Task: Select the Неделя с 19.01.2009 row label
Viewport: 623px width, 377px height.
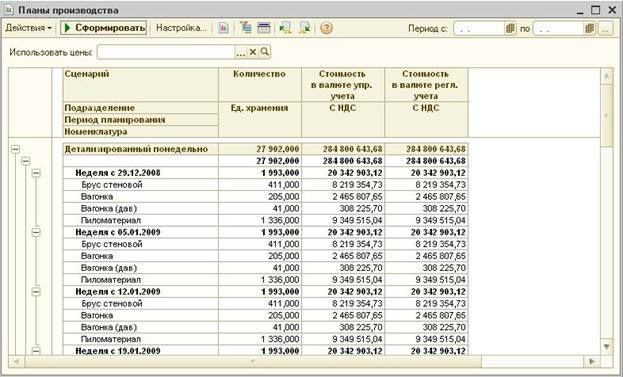Action: click(118, 351)
